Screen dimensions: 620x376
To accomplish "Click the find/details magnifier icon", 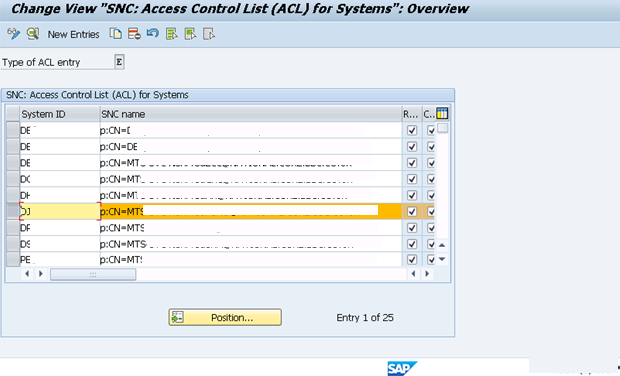I will (33, 34).
